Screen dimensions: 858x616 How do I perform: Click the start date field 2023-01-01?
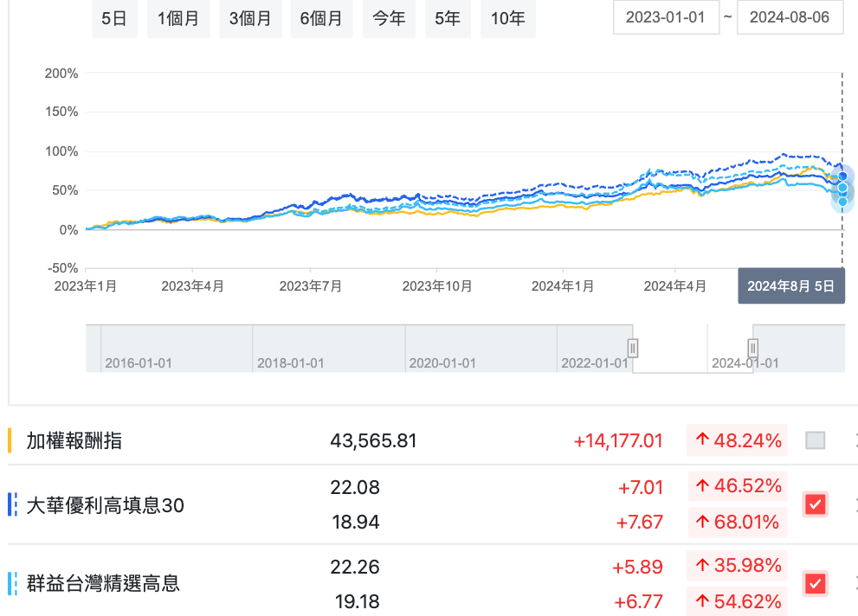[666, 17]
